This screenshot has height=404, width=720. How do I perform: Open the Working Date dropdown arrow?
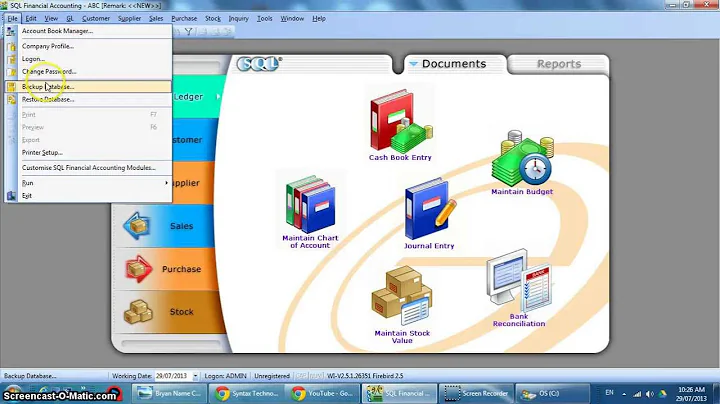pyautogui.click(x=195, y=376)
